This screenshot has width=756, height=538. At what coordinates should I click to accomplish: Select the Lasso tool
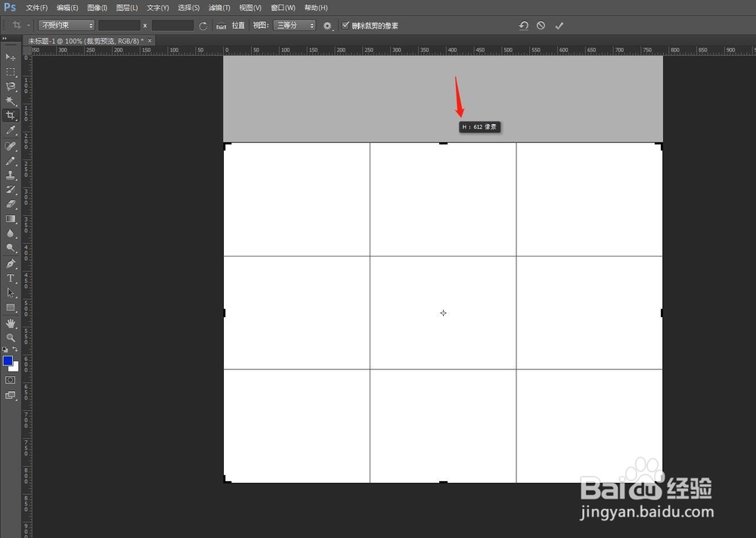tap(10, 86)
